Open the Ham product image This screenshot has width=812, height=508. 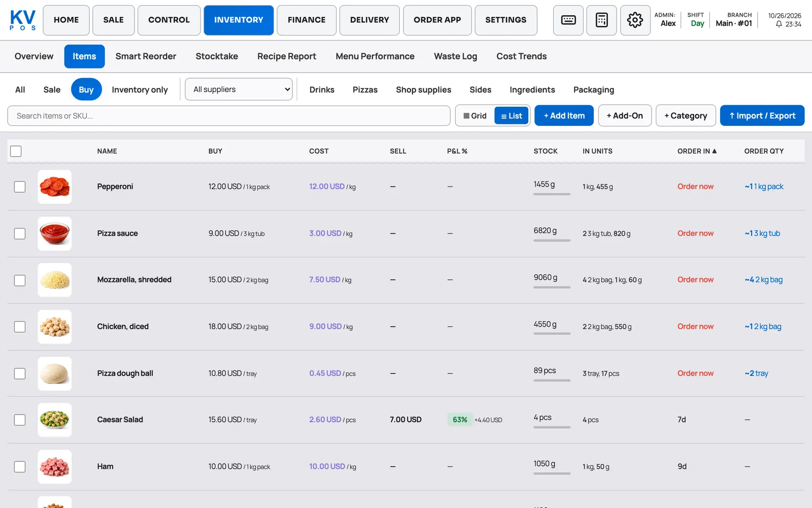[55, 466]
